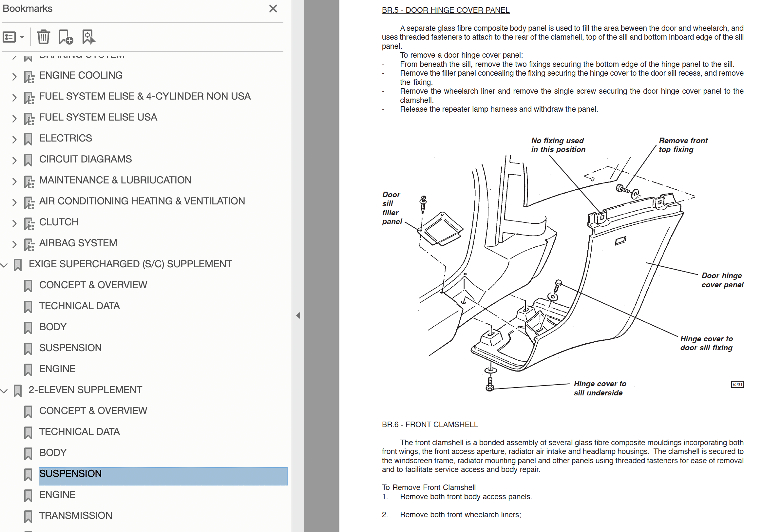Open the bookmarks options list menu
This screenshot has height=532, width=781.
pyautogui.click(x=13, y=37)
